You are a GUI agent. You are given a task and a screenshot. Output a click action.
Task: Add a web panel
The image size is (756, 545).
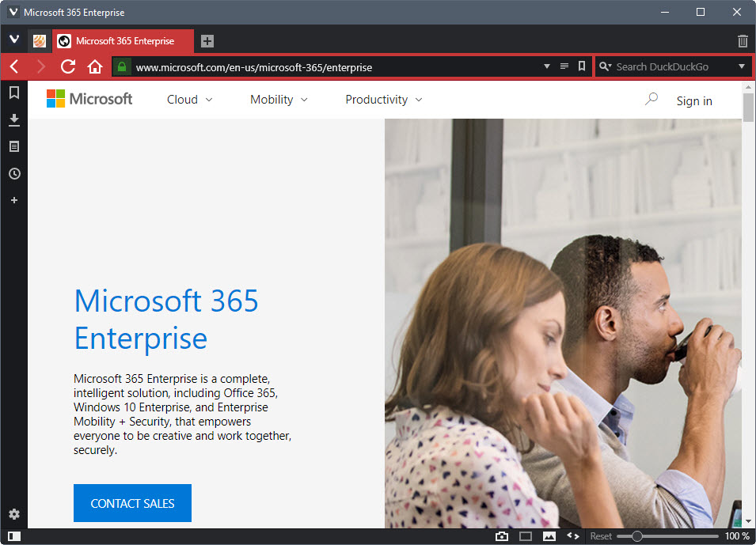coord(14,200)
